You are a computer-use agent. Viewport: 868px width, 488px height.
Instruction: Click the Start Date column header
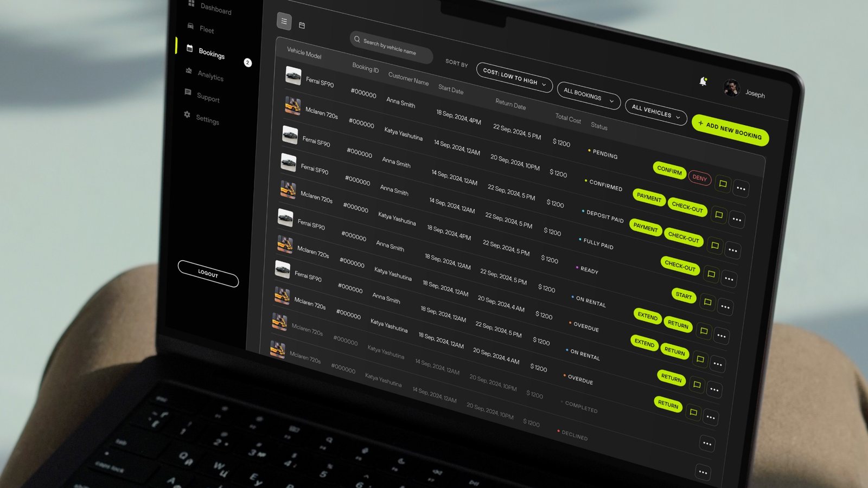click(x=451, y=89)
